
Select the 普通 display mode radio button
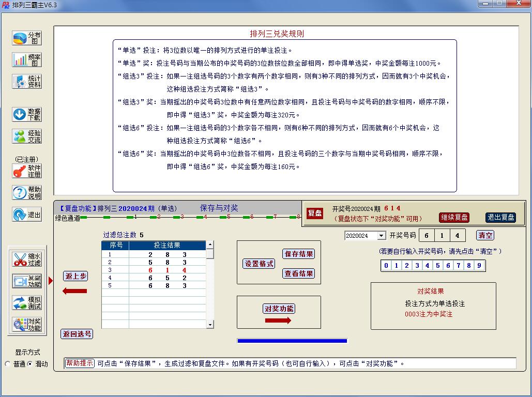pyautogui.click(x=8, y=364)
